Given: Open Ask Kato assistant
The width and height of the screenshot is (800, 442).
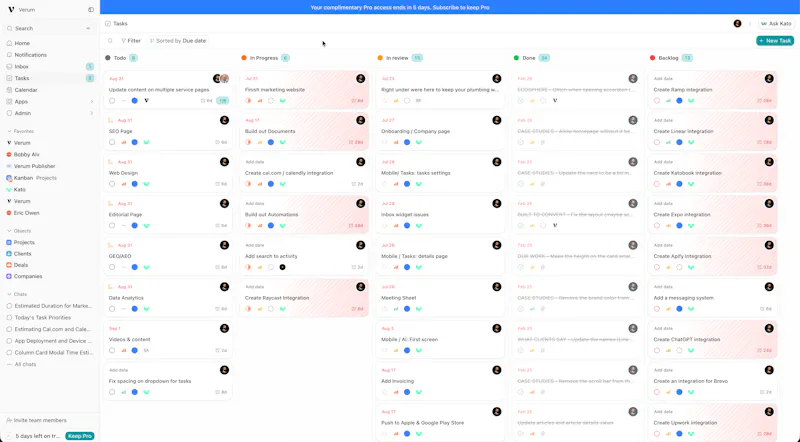Looking at the screenshot, I should [776, 23].
